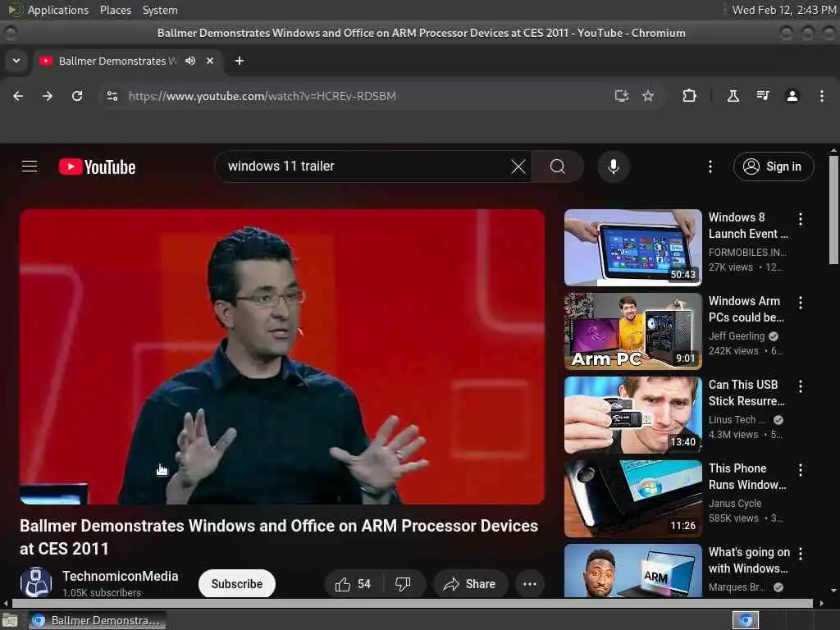Bookmark this page with star icon
Image resolution: width=840 pixels, height=630 pixels.
tap(648, 96)
